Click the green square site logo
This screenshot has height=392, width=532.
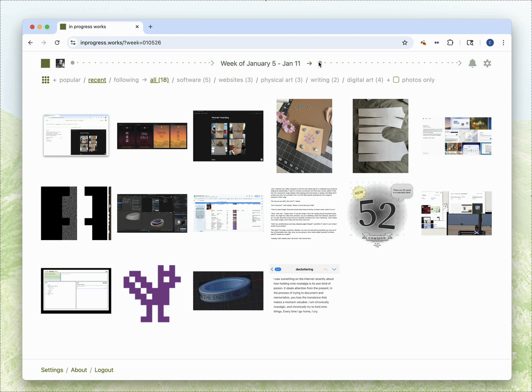pos(45,63)
